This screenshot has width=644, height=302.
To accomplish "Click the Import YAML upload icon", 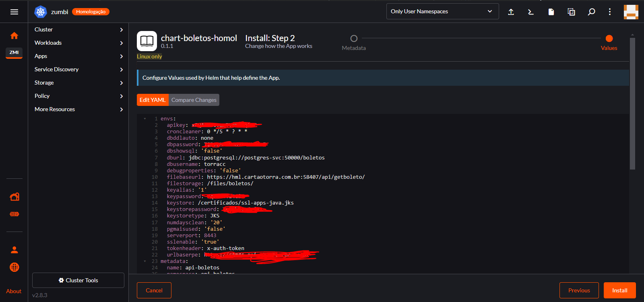I will (511, 12).
